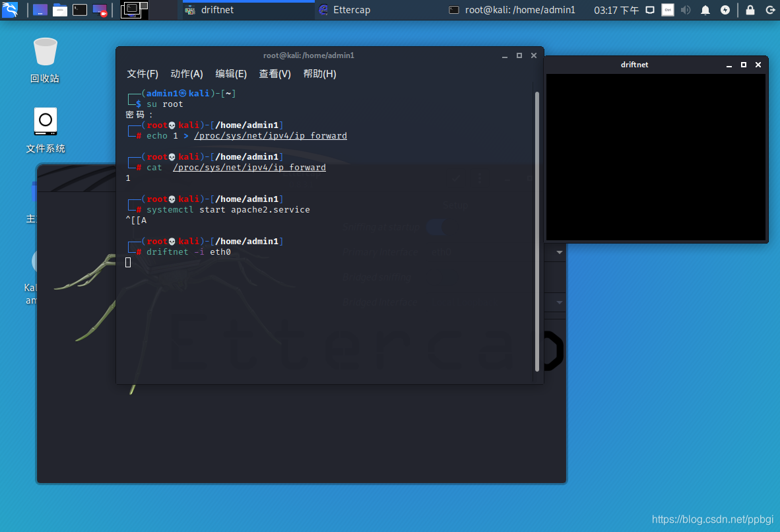Open the clock showing 03:17 下午
Screen dimensions: 780x532
(x=616, y=10)
